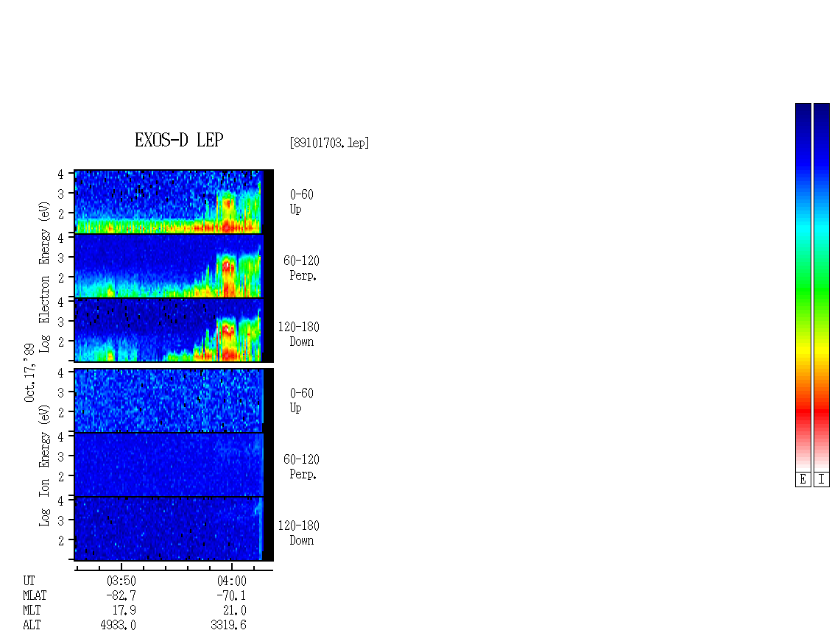Click the ALT value 4933.0
Screen dimensions: 832x644
click(x=119, y=626)
